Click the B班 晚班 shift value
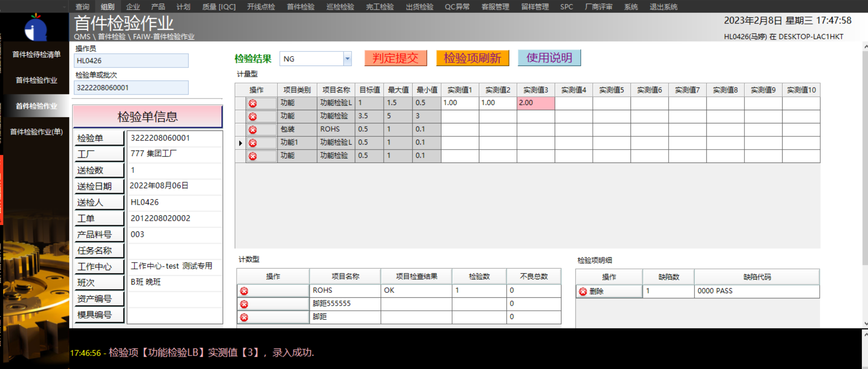The width and height of the screenshot is (868, 369). [x=146, y=282]
